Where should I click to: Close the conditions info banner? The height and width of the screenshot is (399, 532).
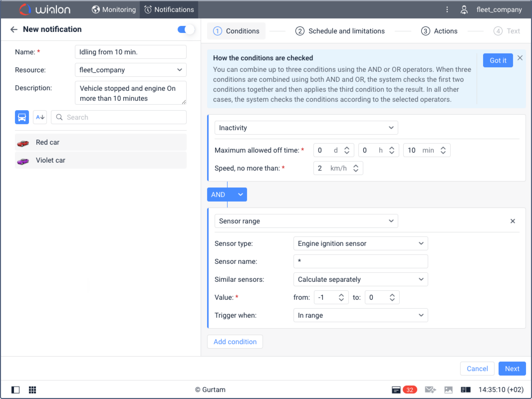(x=520, y=58)
